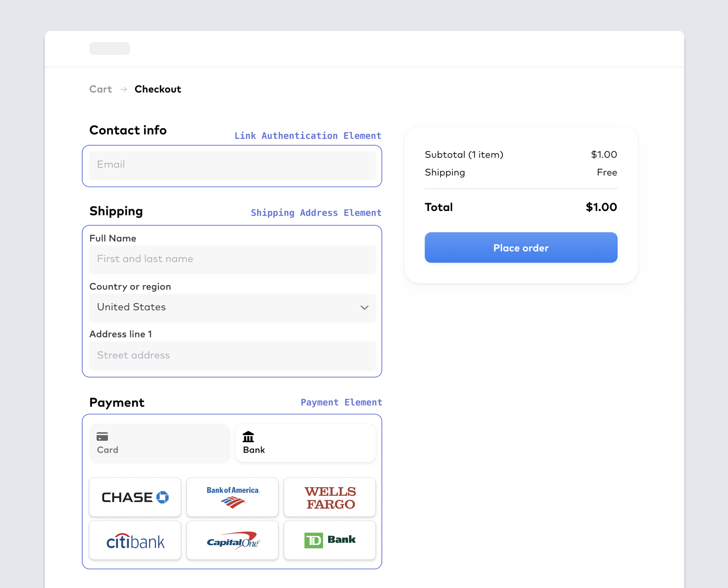Viewport: 728px width, 588px height.
Task: Select the Citibank logo tile
Action: (x=135, y=540)
